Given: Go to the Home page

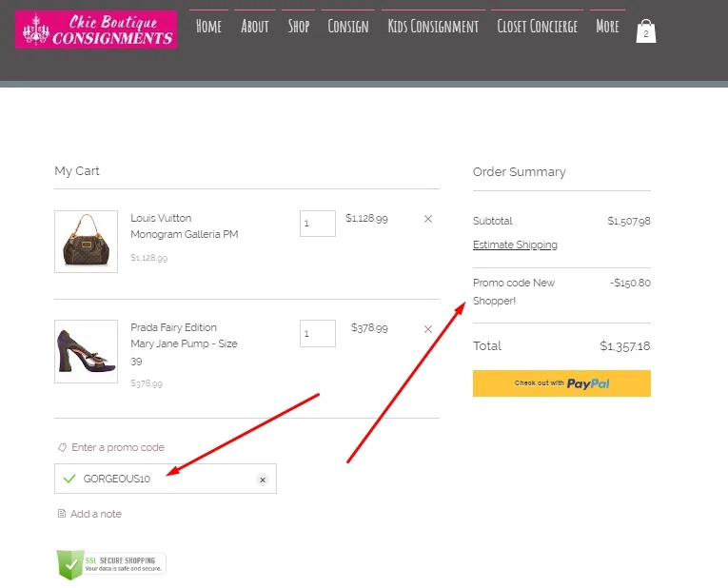Looking at the screenshot, I should (x=208, y=26).
